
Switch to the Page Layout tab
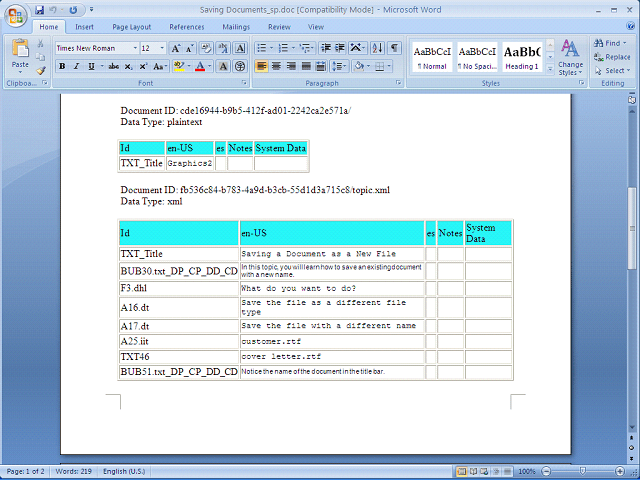[131, 27]
